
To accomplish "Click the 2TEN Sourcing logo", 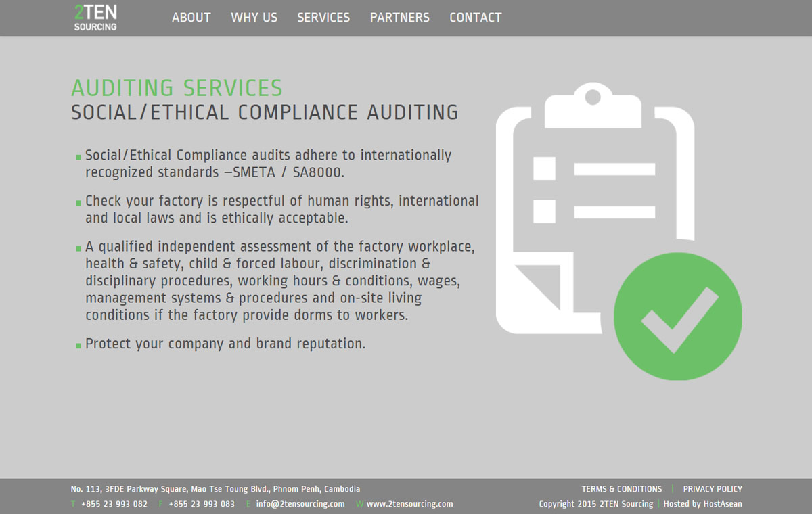I will [95, 18].
